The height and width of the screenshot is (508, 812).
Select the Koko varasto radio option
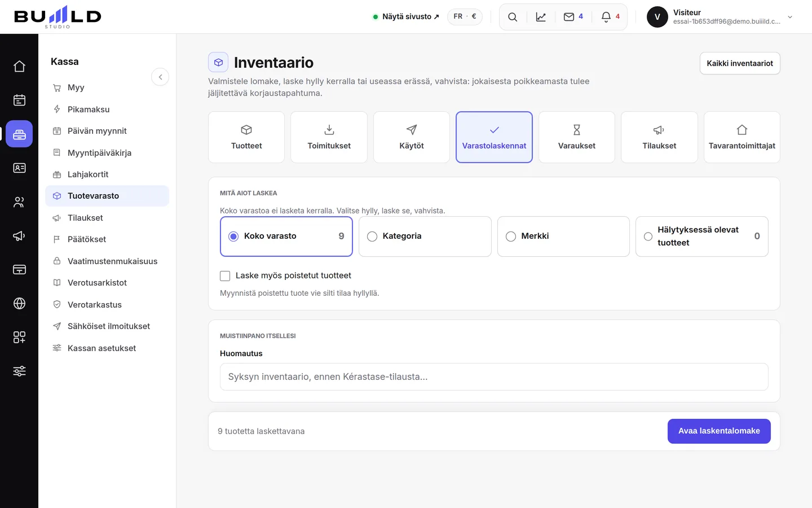[x=286, y=237]
